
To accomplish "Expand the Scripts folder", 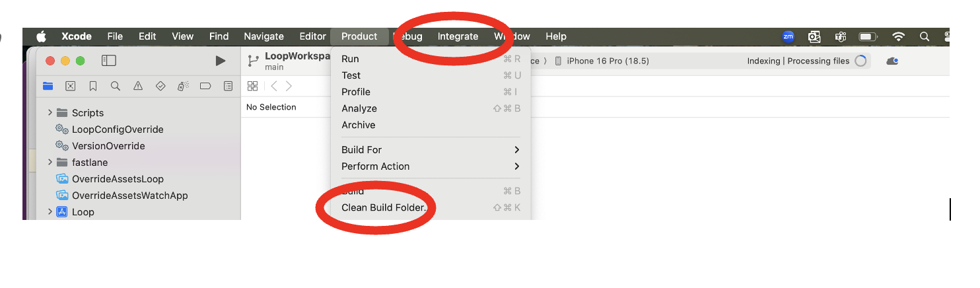I will (50, 113).
